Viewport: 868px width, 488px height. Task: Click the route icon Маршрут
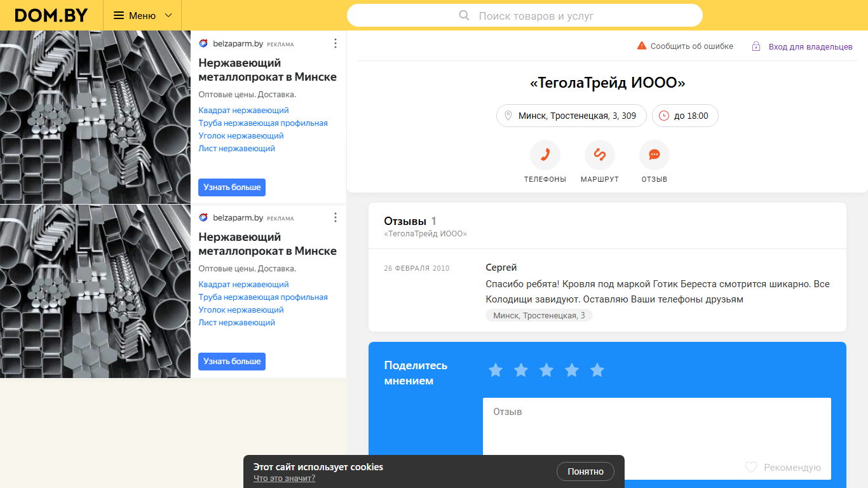[600, 155]
